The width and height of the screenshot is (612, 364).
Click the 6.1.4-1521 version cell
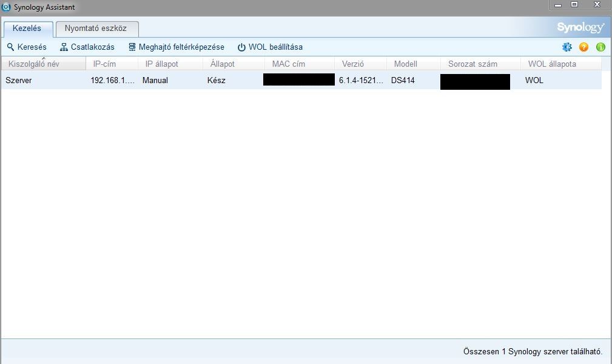pos(360,81)
